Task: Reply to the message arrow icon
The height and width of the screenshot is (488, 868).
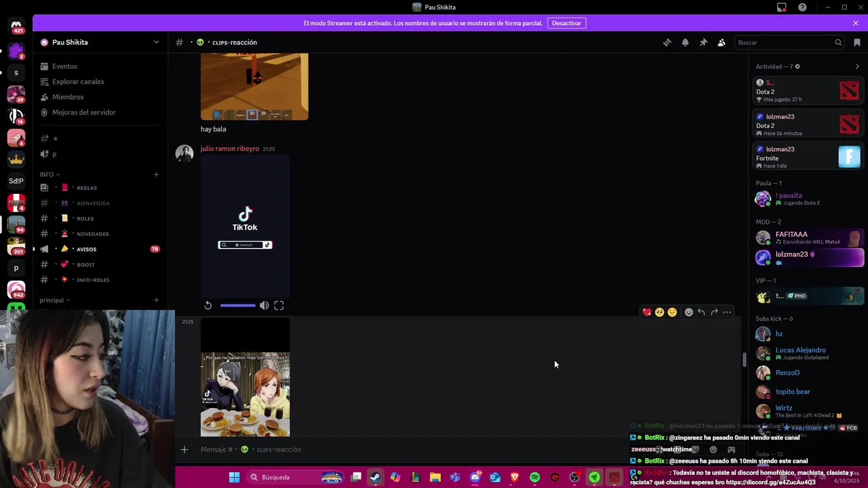Action: (701, 312)
